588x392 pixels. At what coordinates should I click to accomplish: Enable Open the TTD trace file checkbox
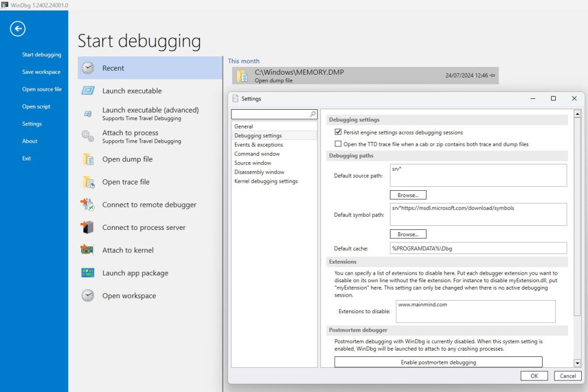[338, 144]
